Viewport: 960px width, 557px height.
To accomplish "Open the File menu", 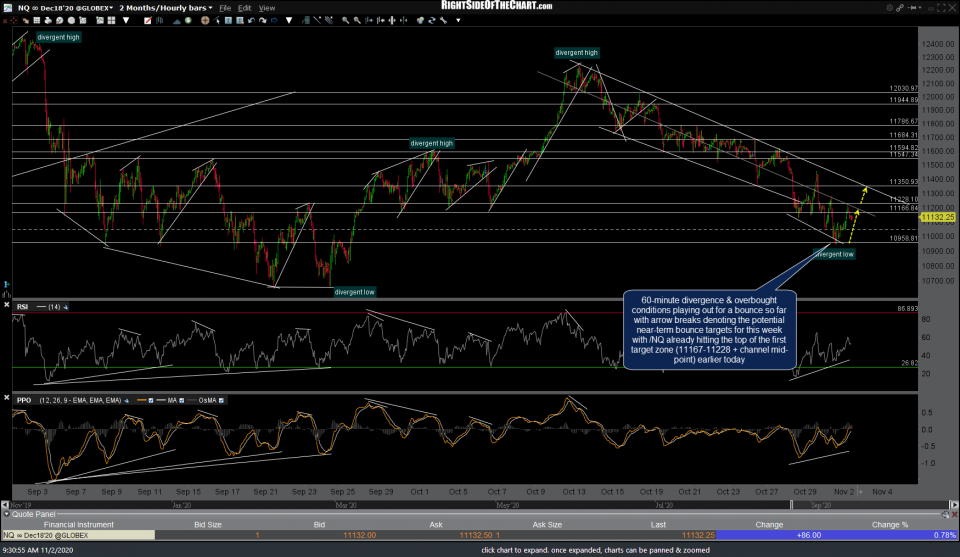I will click(x=225, y=8).
